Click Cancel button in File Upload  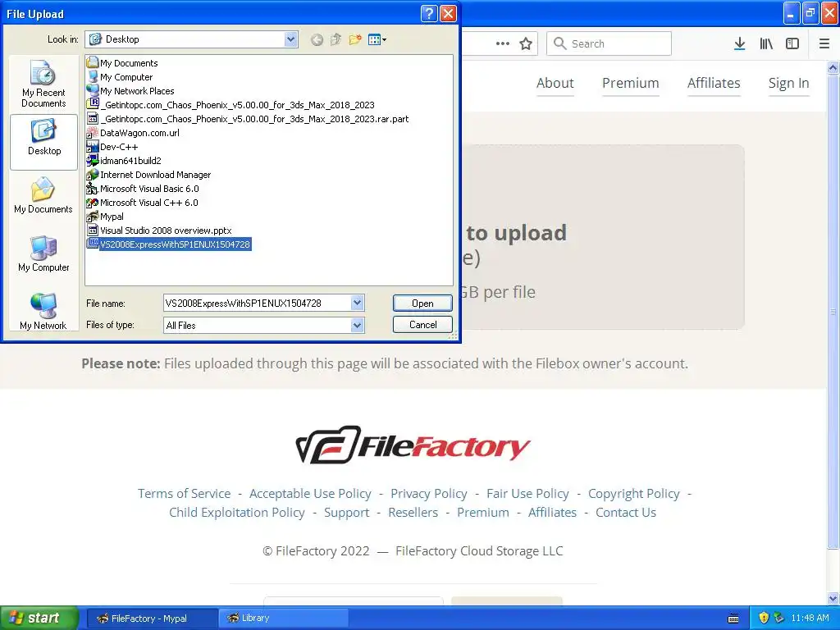click(x=422, y=325)
